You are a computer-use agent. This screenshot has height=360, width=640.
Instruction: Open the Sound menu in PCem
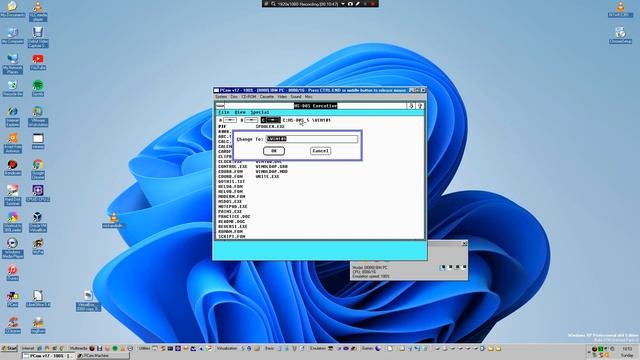296,97
